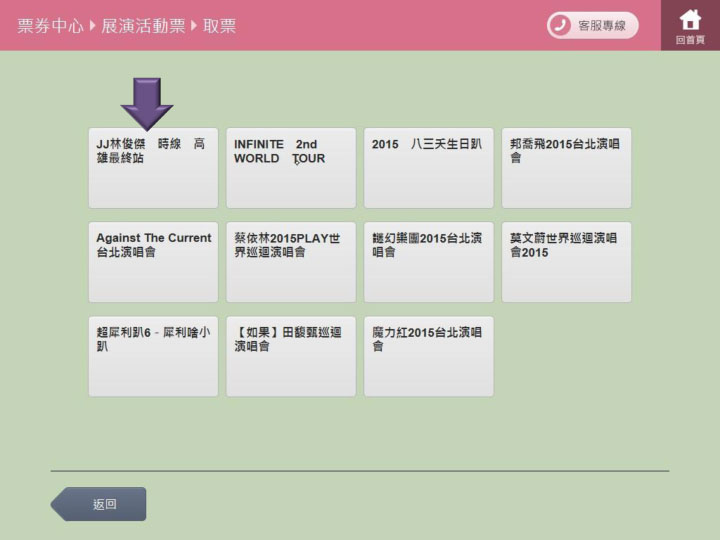Viewport: 720px width, 540px height.
Task: Click the 返回 back button
Action: tap(98, 504)
